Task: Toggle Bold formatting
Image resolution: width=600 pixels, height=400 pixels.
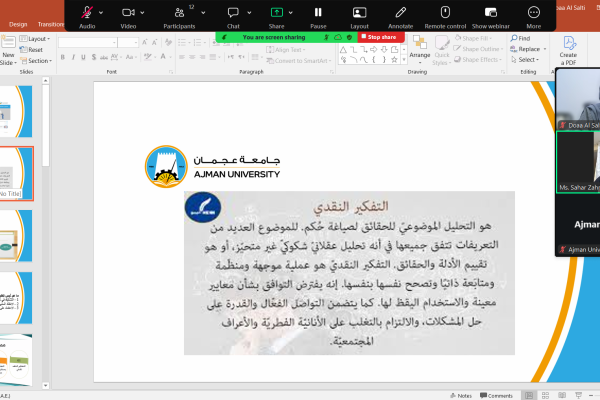Action: tap(62, 57)
